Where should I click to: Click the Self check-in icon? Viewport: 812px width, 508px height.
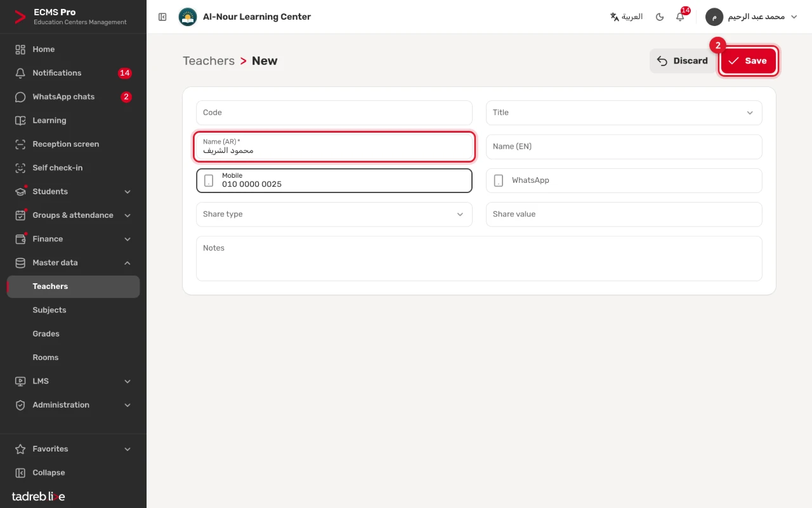click(x=20, y=168)
